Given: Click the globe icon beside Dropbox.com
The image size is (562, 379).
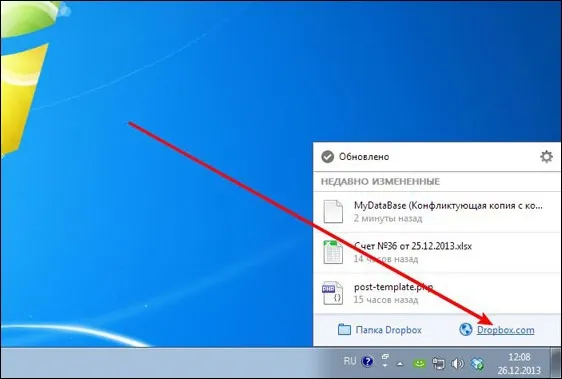Looking at the screenshot, I should tap(466, 330).
